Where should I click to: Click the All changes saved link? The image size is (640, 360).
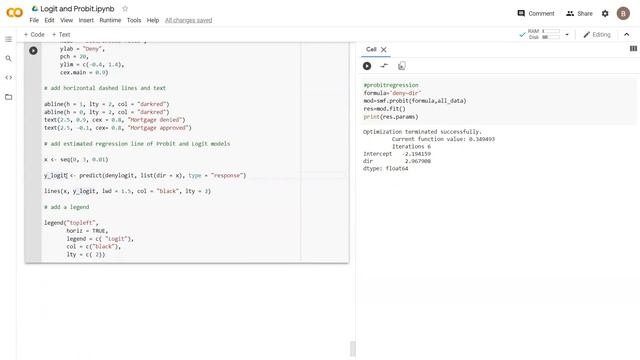pyautogui.click(x=189, y=20)
